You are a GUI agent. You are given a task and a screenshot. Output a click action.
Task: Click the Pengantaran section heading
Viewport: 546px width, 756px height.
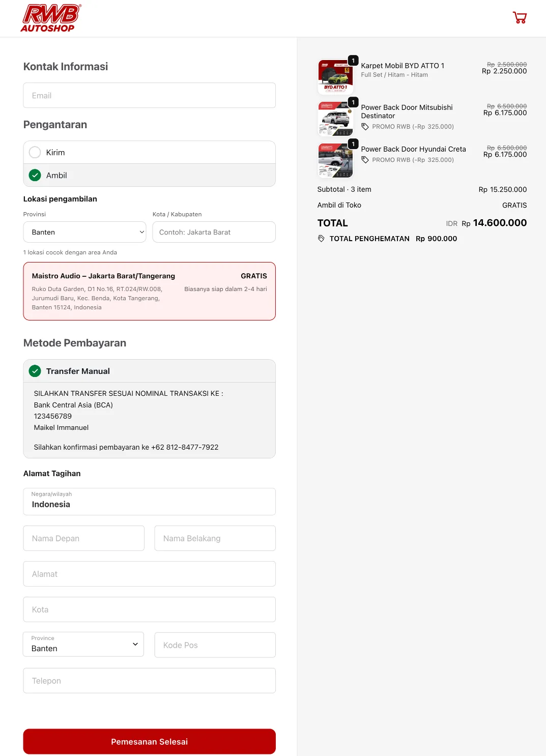click(55, 124)
